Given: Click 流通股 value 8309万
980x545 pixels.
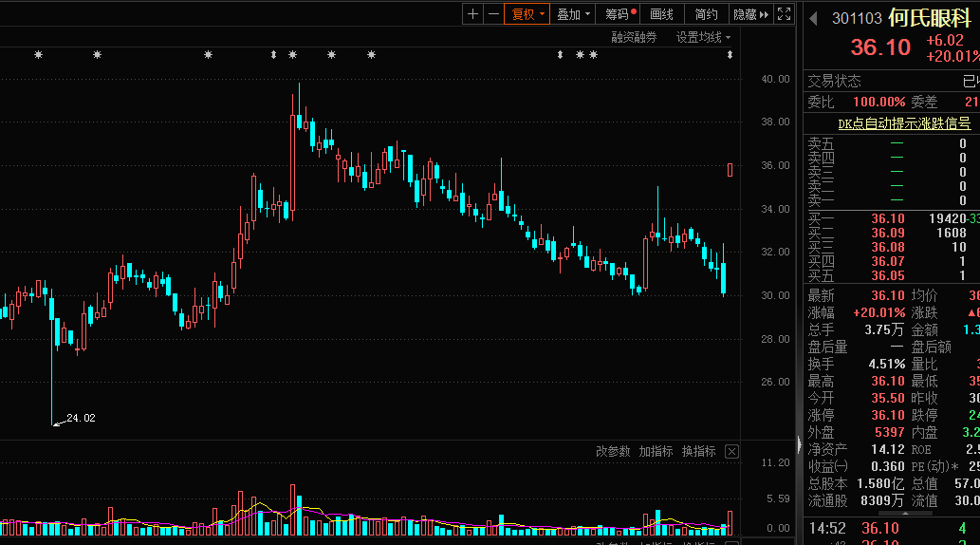Looking at the screenshot, I should tap(882, 500).
